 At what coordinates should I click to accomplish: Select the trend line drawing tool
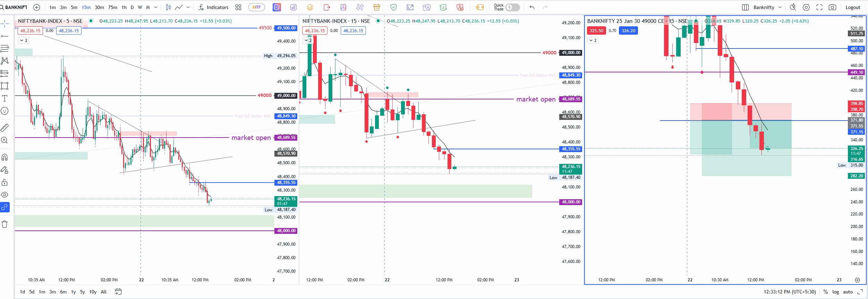[x=5, y=36]
